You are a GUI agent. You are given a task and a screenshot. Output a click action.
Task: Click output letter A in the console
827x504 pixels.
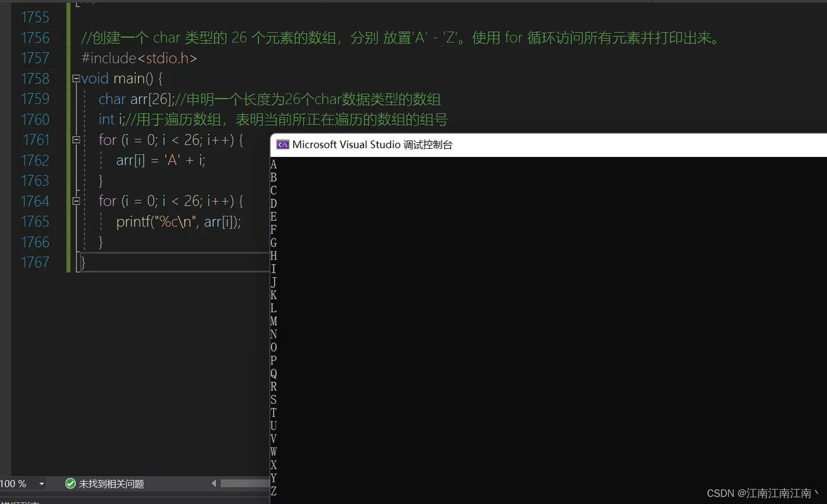tap(274, 164)
